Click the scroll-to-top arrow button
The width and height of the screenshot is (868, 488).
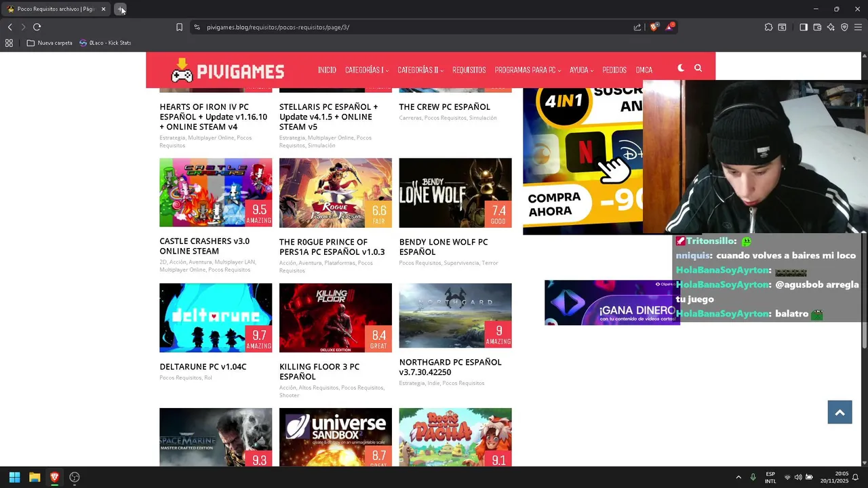point(840,412)
